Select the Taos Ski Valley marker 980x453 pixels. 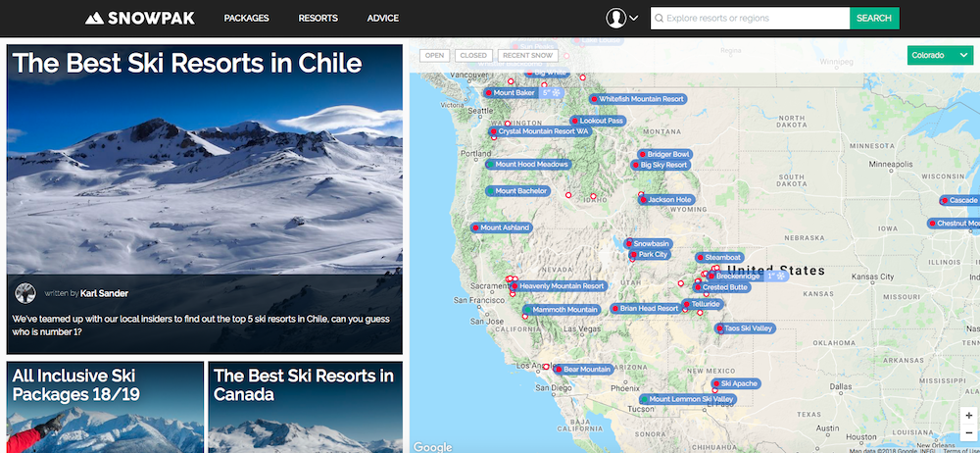tap(748, 328)
